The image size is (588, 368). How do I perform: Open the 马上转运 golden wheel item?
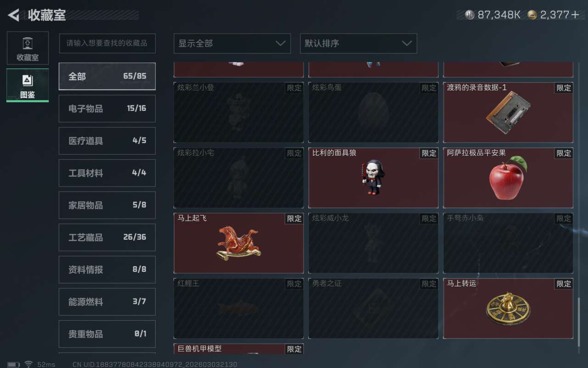508,308
